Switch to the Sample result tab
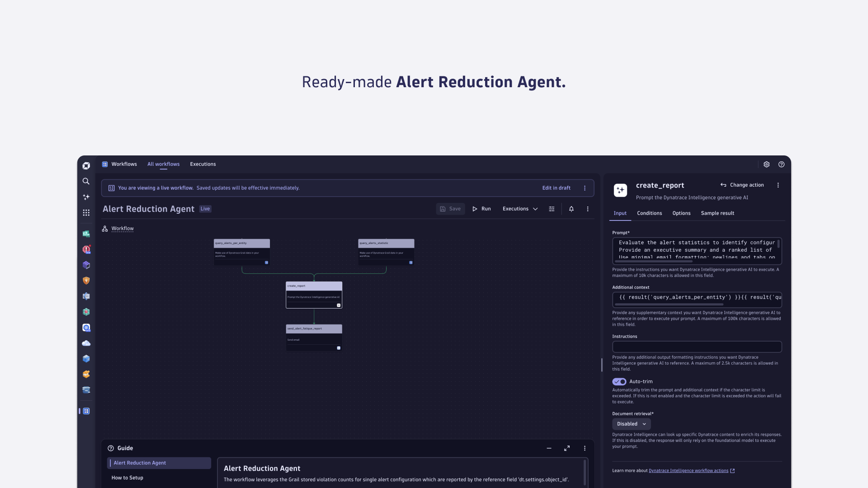The image size is (868, 488). pos(717,213)
